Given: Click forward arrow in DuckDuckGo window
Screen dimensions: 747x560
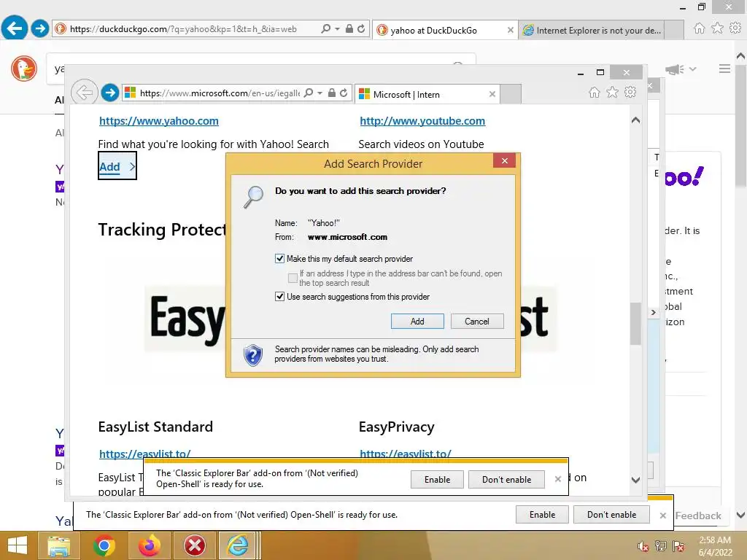Looking at the screenshot, I should (x=40, y=28).
